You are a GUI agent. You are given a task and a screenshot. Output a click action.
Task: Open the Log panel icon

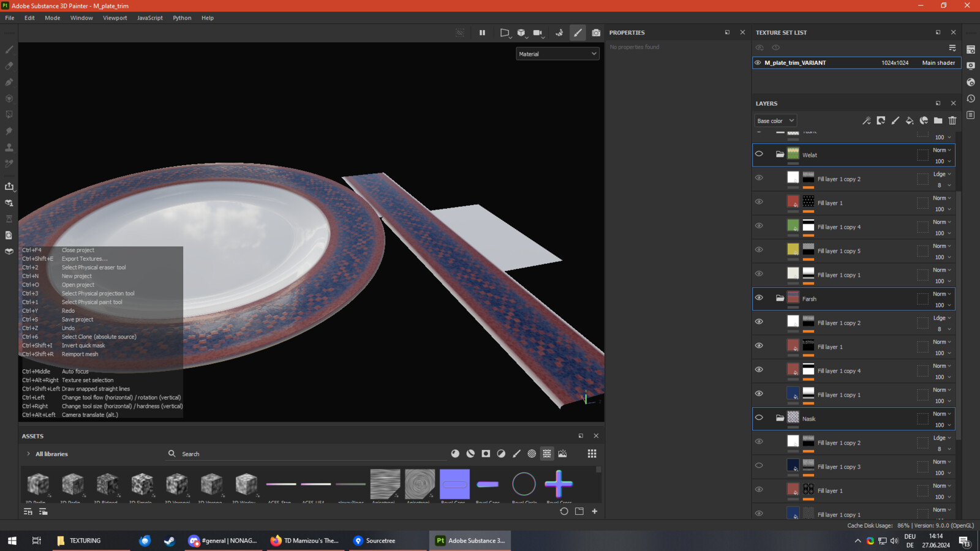coord(971,115)
